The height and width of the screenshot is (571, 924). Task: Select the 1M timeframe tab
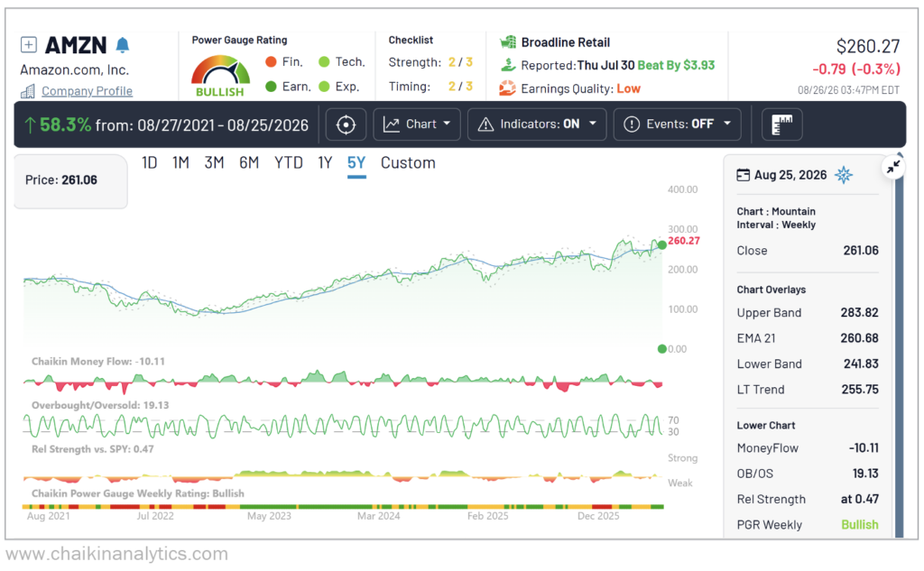pos(180,163)
